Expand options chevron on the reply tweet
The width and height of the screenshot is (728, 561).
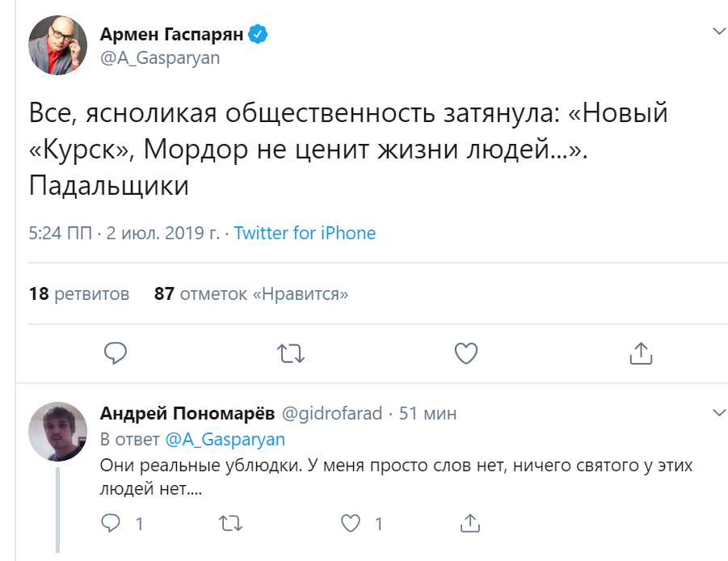[718, 413]
